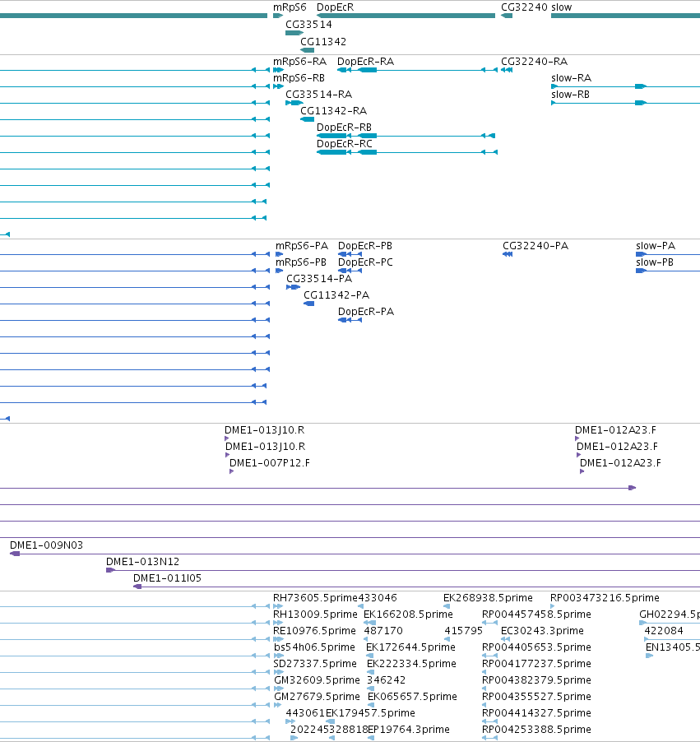Click the slow-RA transcript label

[x=571, y=77]
